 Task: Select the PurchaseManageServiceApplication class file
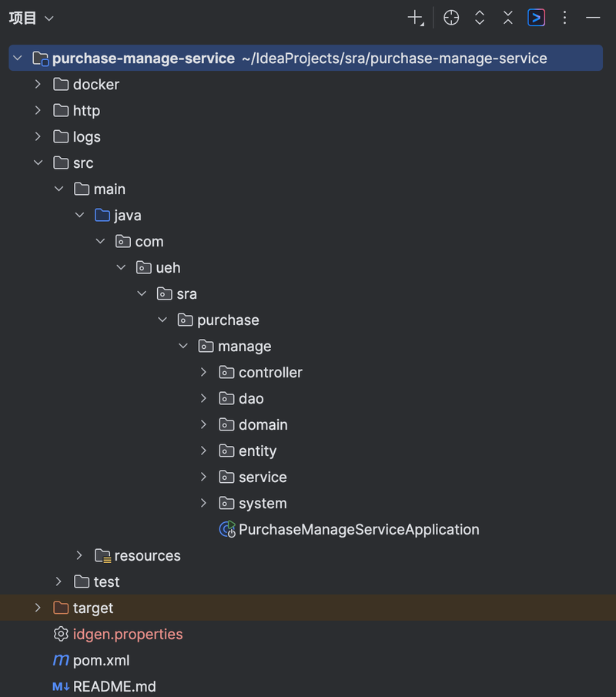[x=359, y=529]
